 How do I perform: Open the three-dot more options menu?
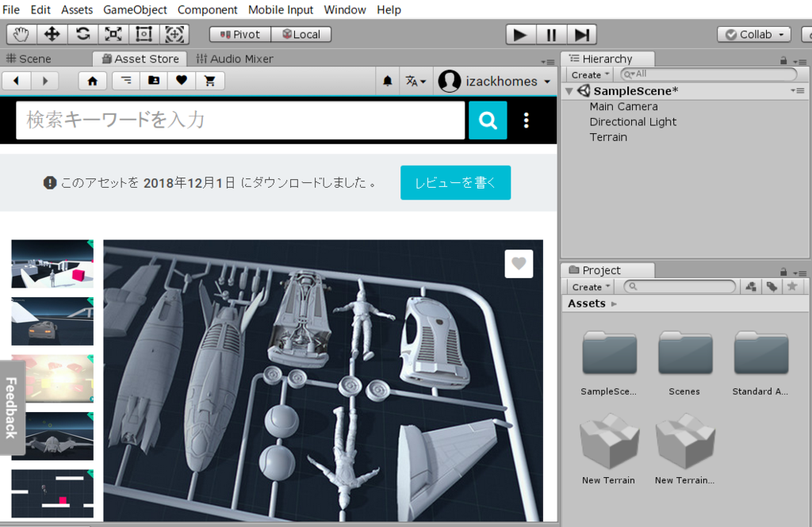click(527, 120)
